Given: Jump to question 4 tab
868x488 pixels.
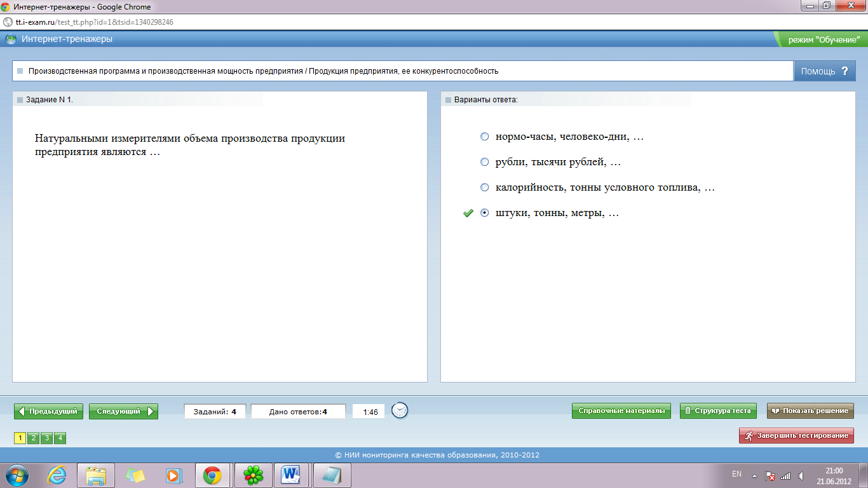Looking at the screenshot, I should pyautogui.click(x=60, y=438).
